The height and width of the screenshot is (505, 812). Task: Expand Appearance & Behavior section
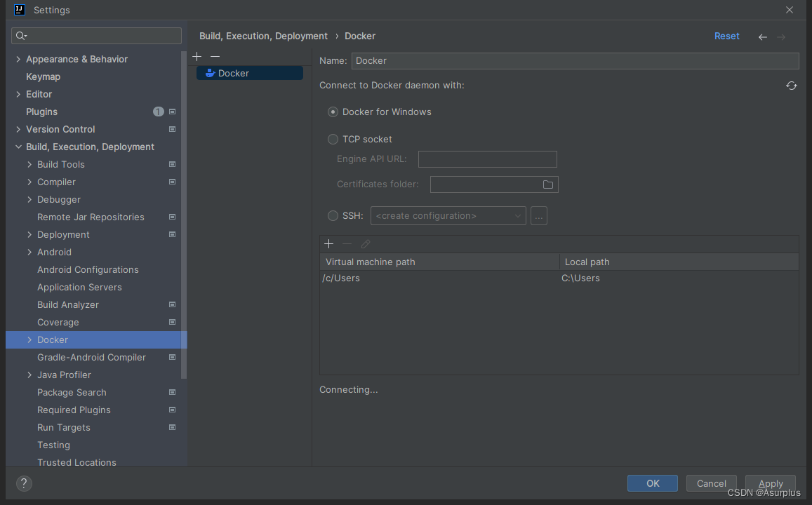tap(18, 59)
